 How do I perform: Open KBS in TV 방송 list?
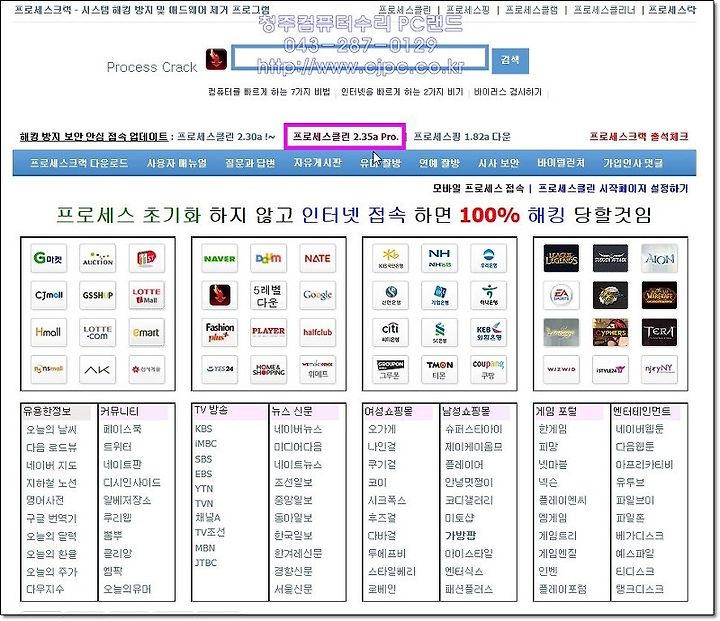click(203, 429)
